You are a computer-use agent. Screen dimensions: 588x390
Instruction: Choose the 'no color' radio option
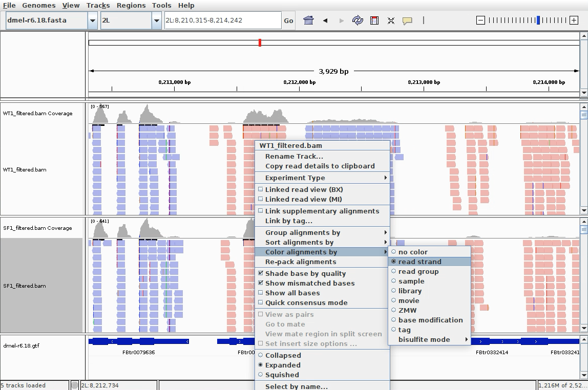[x=413, y=252]
